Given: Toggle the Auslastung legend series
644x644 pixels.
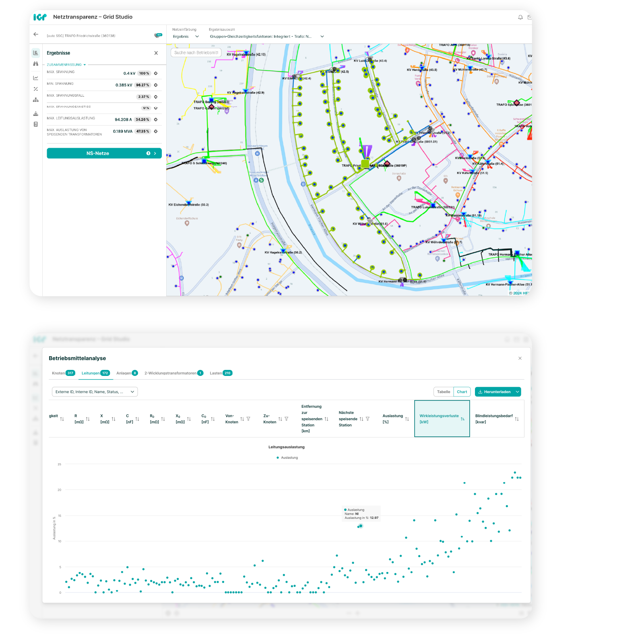Looking at the screenshot, I should pyautogui.click(x=287, y=458).
